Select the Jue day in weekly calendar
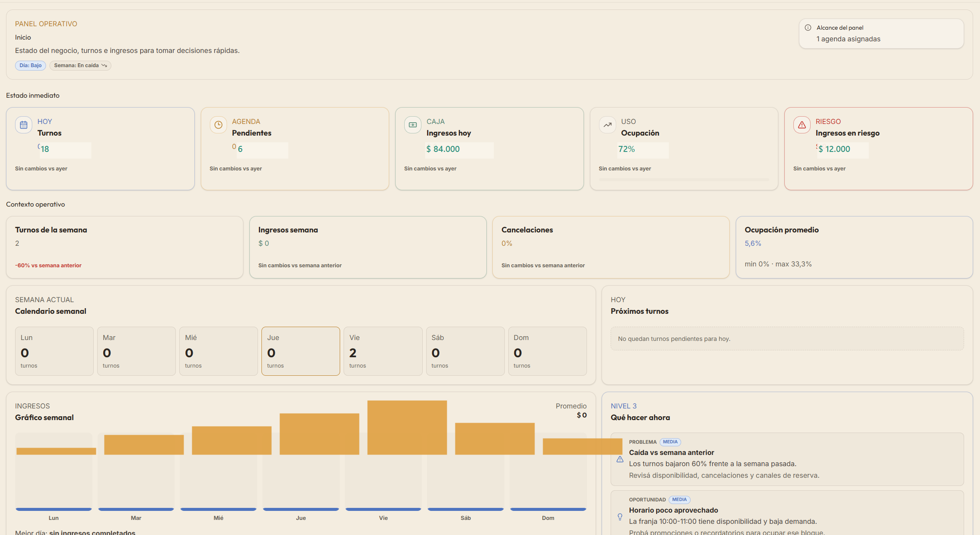Viewport: 980px width, 535px height. point(301,351)
